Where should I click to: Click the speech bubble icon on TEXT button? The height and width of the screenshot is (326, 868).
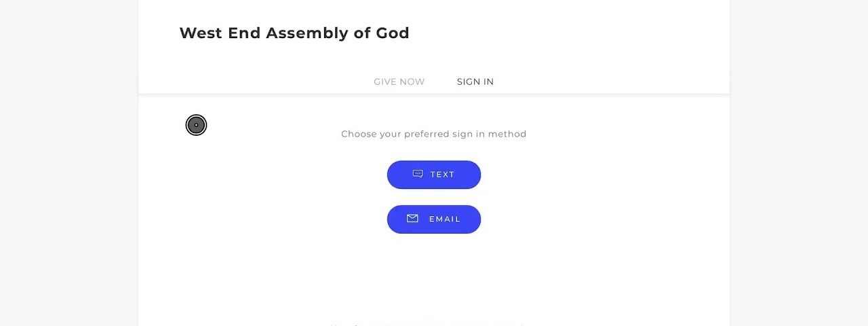[x=418, y=174]
